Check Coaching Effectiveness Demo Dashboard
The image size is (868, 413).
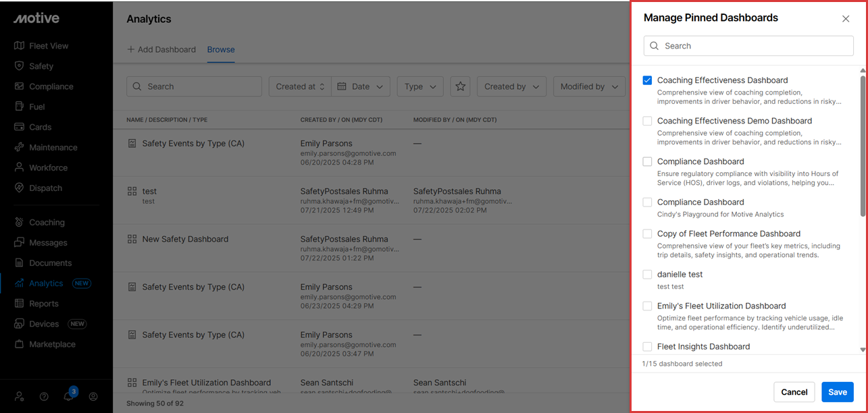pyautogui.click(x=647, y=121)
